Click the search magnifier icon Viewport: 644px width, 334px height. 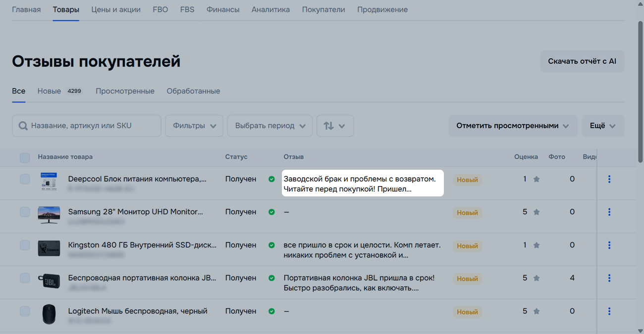point(23,126)
